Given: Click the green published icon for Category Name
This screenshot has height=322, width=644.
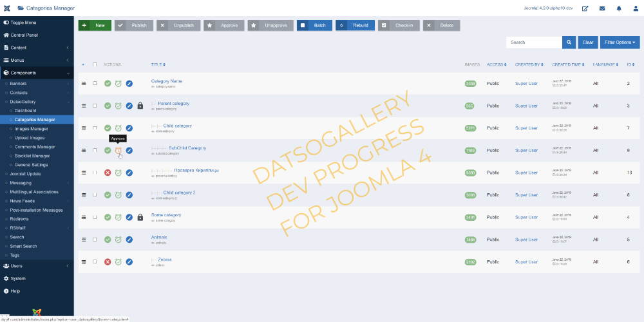Looking at the screenshot, I should pyautogui.click(x=108, y=84).
